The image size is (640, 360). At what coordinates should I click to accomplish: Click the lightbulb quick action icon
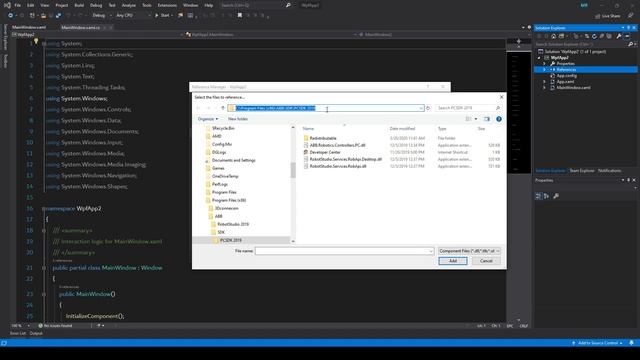tap(36, 41)
